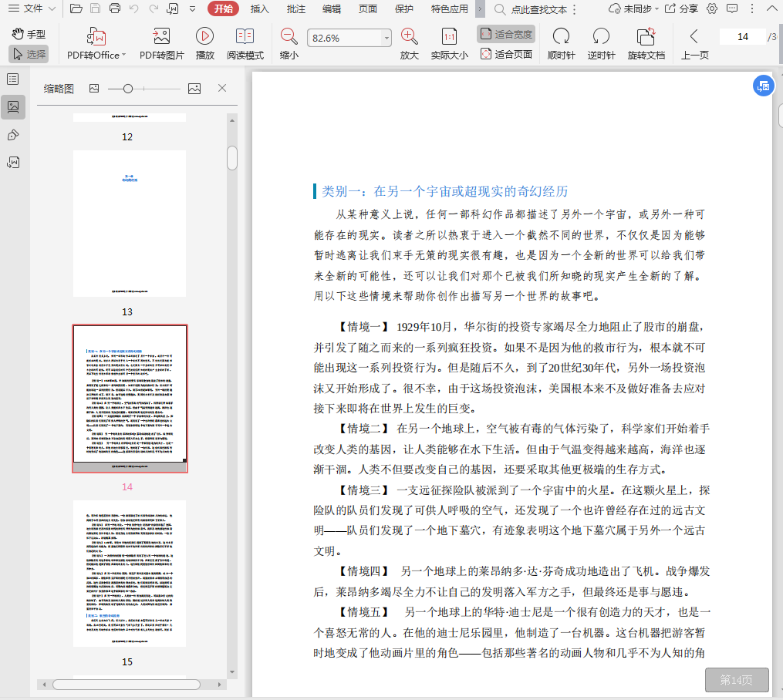Go to previous page with 上一页
This screenshot has height=700, width=783.
point(694,36)
